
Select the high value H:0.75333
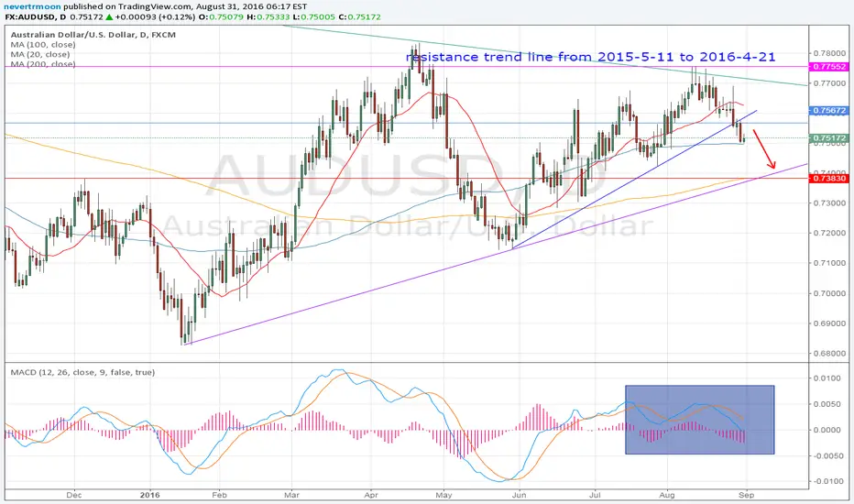(x=268, y=17)
